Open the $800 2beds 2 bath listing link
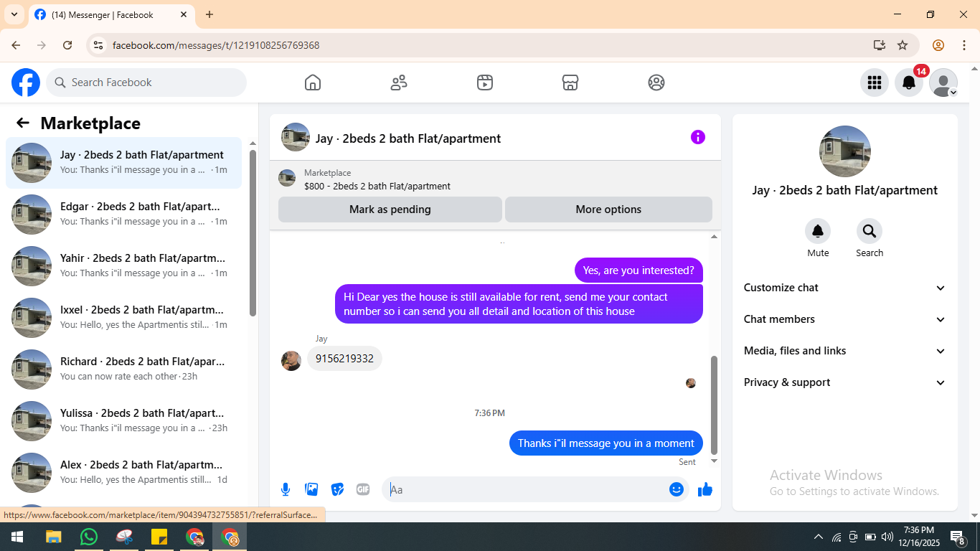980x551 pixels. pos(377,186)
